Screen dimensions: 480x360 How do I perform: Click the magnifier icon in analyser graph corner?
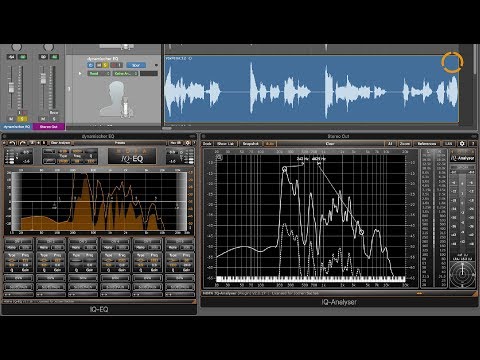pos(219,158)
